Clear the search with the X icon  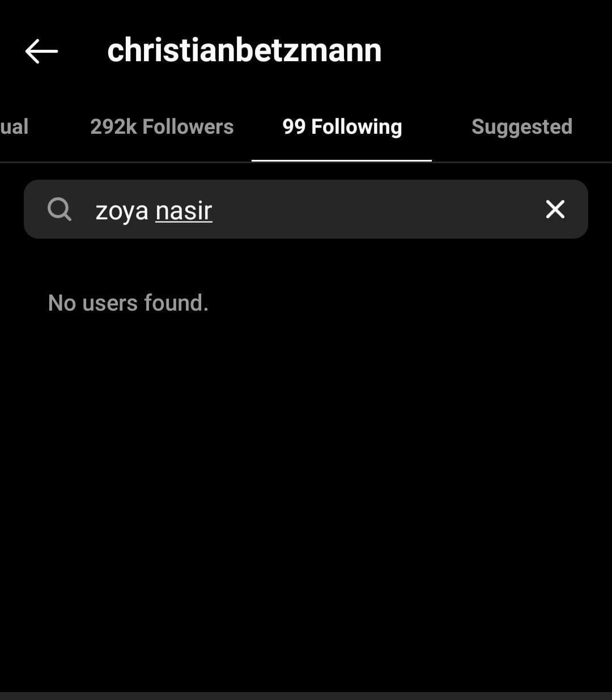(555, 209)
